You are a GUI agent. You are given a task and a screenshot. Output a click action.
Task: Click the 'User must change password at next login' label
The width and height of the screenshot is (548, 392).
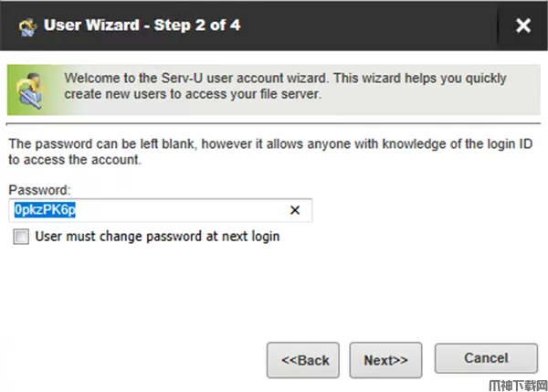157,237
